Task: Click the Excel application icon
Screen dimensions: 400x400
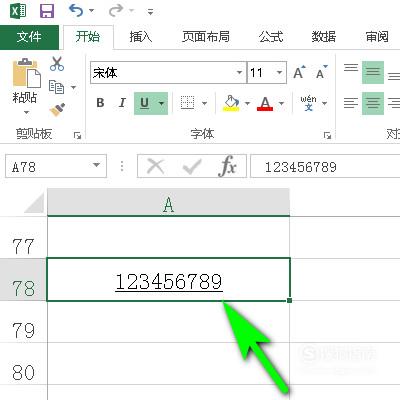Action: (18, 11)
